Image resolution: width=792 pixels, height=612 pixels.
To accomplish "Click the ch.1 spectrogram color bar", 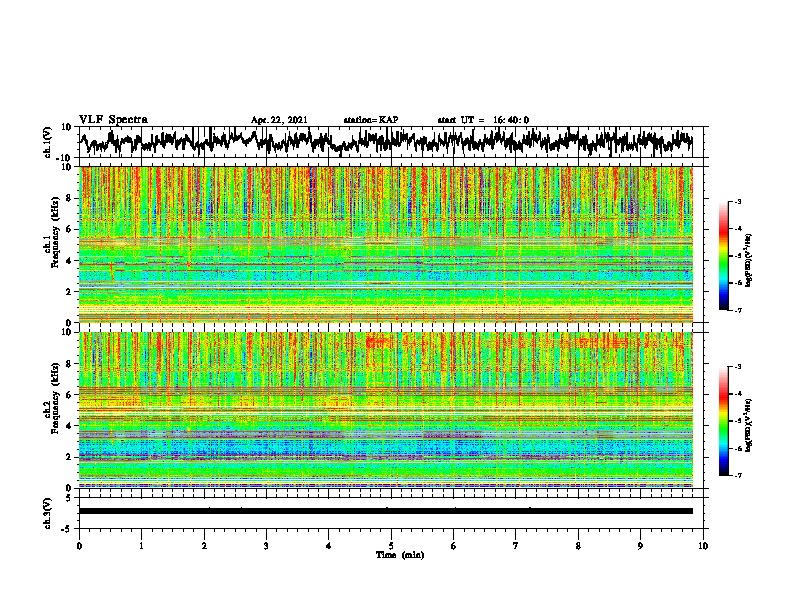I will pos(723,256).
